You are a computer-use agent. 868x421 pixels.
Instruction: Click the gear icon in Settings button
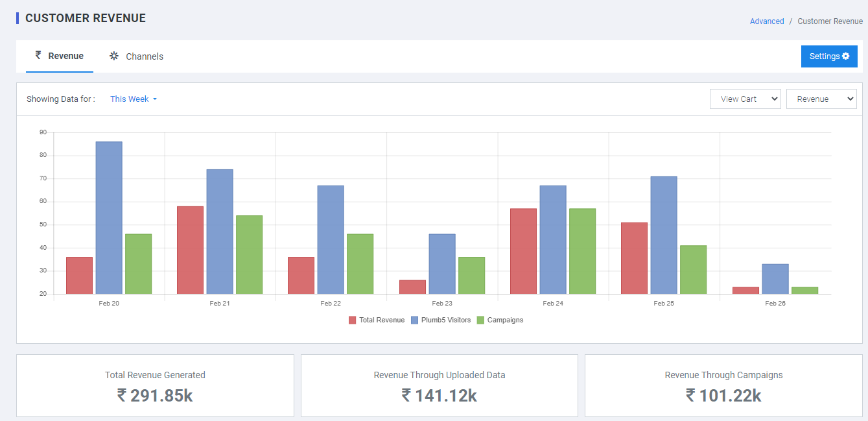(845, 56)
